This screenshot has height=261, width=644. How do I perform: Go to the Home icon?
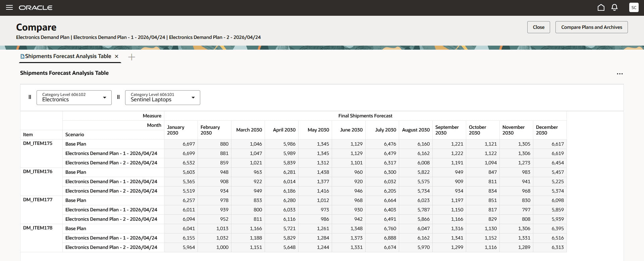[601, 7]
